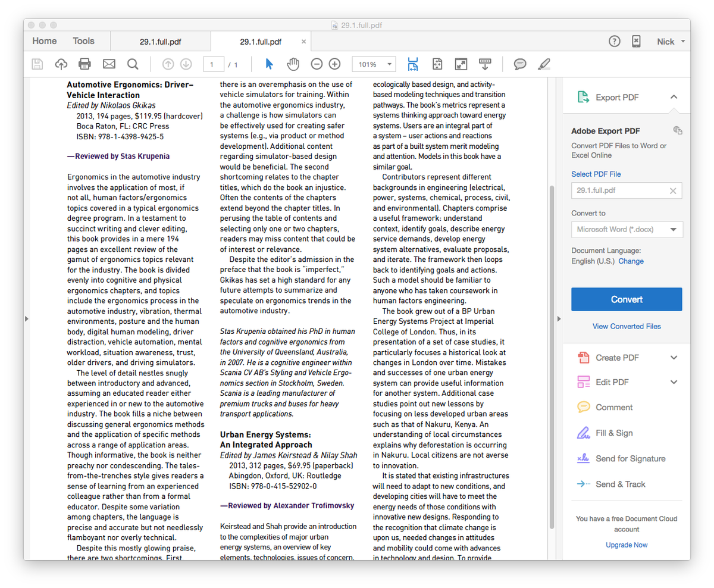Click the blue Convert button
This screenshot has height=588, width=714.
[x=627, y=299]
